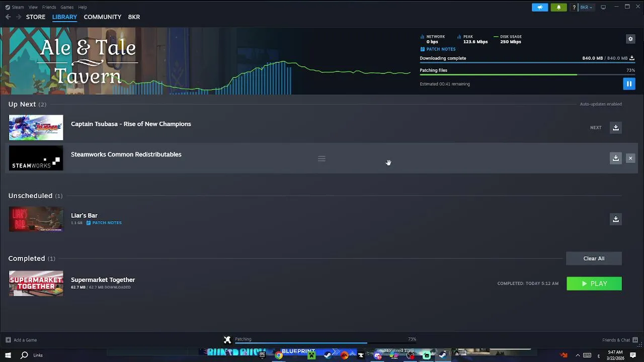Remove Steamworks Common Redistributables from queue
Screen dimensions: 644x362
tap(630, 158)
